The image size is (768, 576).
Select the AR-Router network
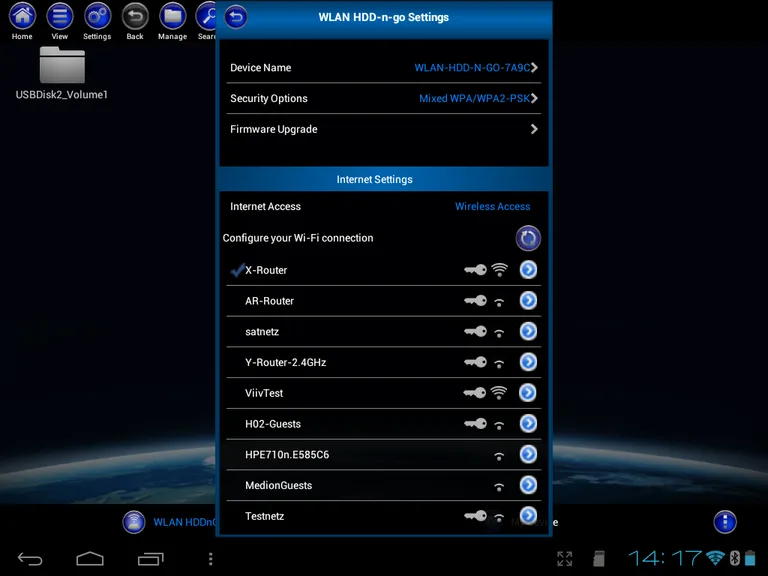384,301
